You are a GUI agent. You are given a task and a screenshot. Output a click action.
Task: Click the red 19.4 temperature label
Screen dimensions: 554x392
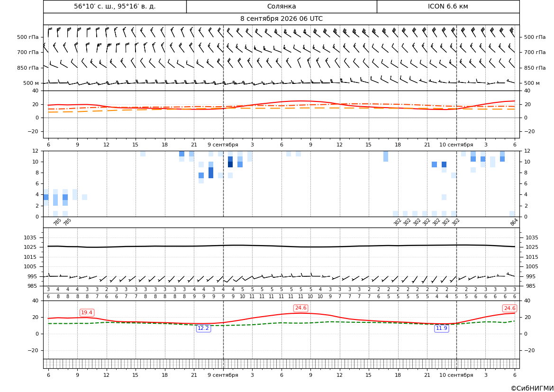[x=87, y=313]
